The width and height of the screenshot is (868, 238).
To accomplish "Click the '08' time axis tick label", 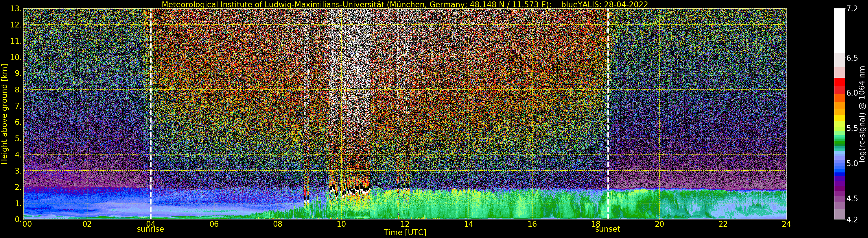I will click(x=278, y=224).
